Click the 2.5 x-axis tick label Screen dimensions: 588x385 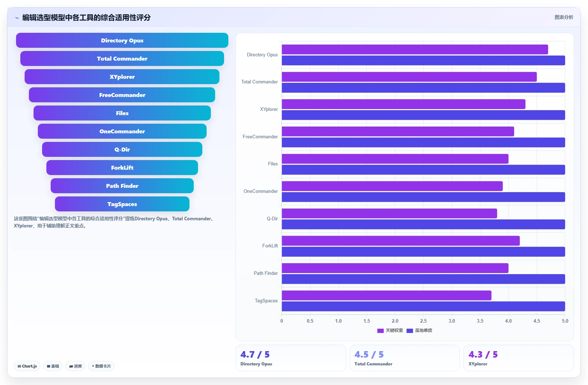coord(424,321)
